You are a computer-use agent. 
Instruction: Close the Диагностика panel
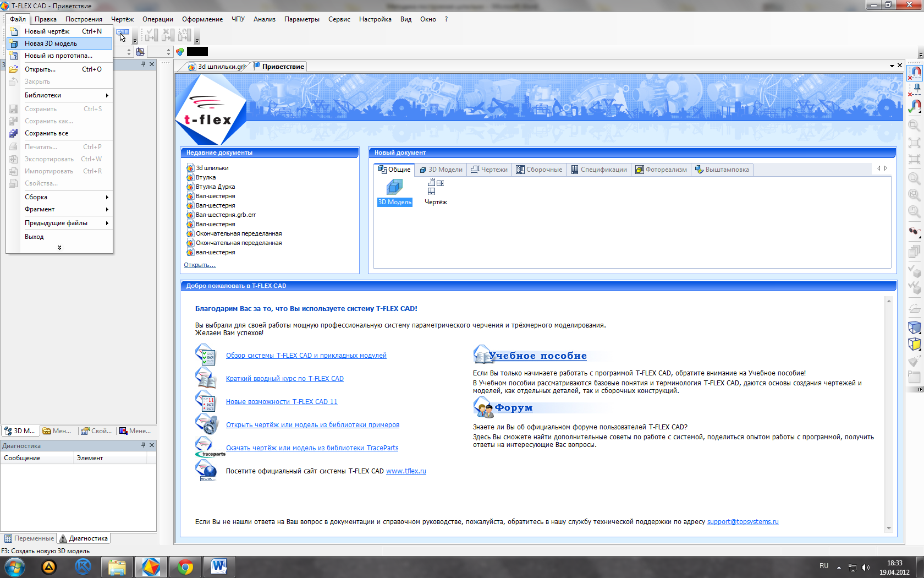[152, 445]
